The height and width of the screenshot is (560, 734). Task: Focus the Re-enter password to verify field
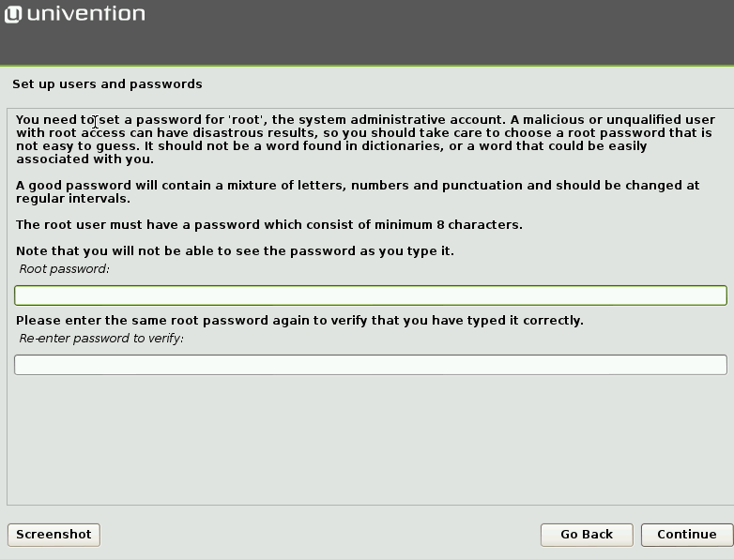pos(370,365)
